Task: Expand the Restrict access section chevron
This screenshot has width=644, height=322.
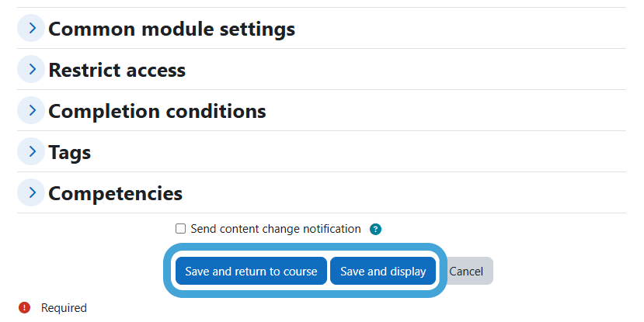Action: pyautogui.click(x=31, y=69)
